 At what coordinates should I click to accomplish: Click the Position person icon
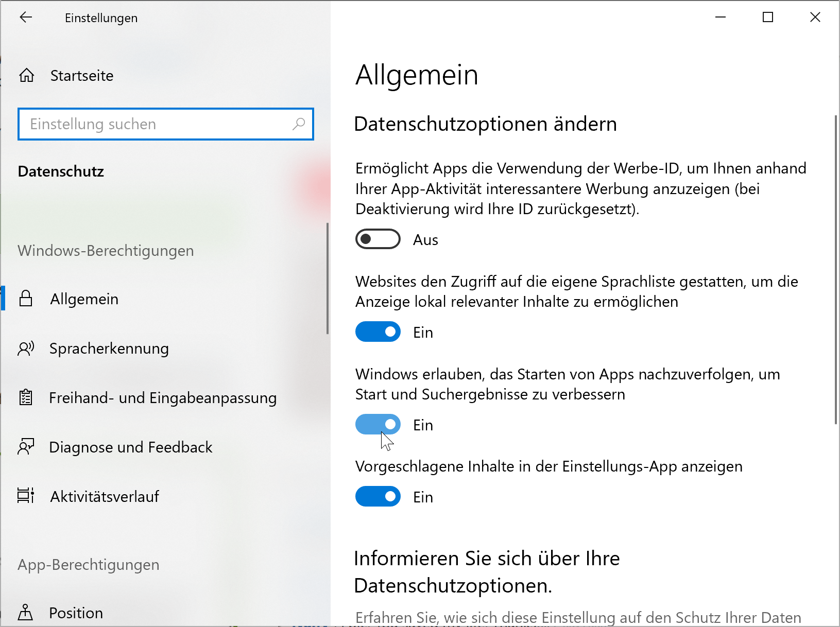coord(25,613)
